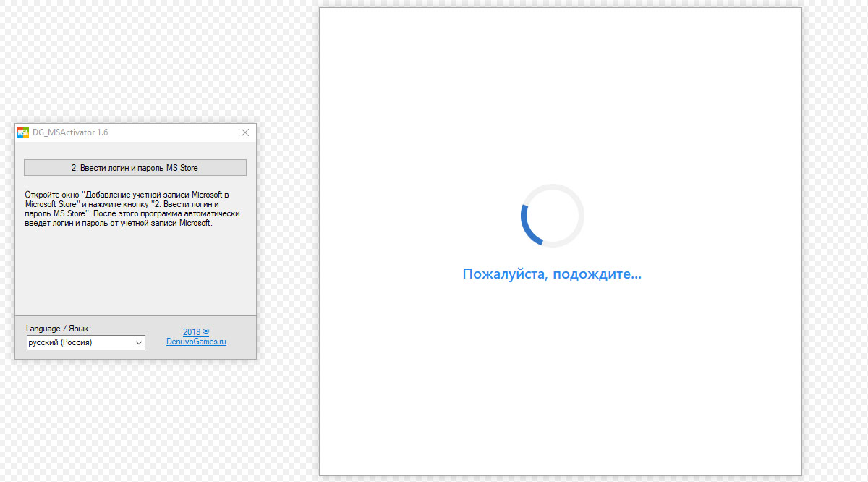The height and width of the screenshot is (482, 868).
Task: Click the MSA app icon in title bar
Action: [x=23, y=132]
